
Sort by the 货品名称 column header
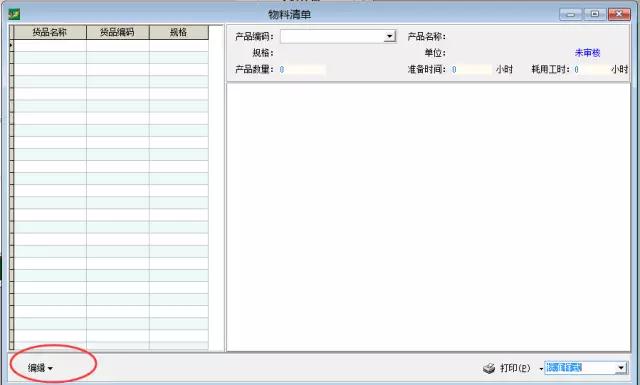tap(50, 32)
